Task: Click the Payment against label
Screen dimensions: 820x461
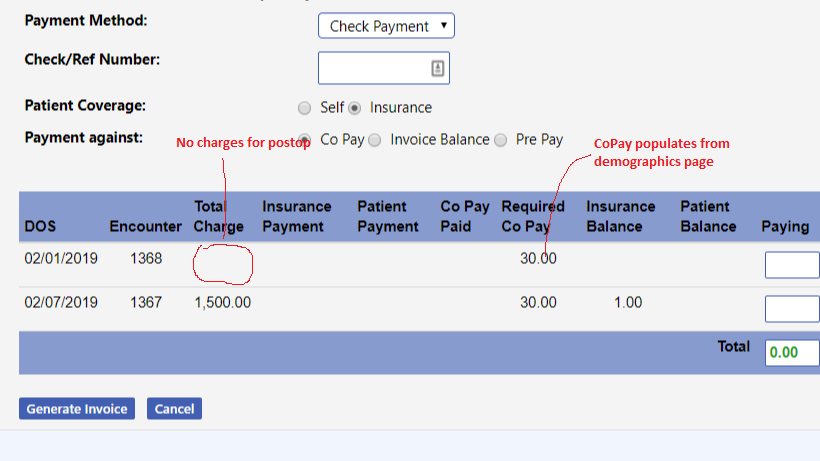Action: tap(84, 137)
